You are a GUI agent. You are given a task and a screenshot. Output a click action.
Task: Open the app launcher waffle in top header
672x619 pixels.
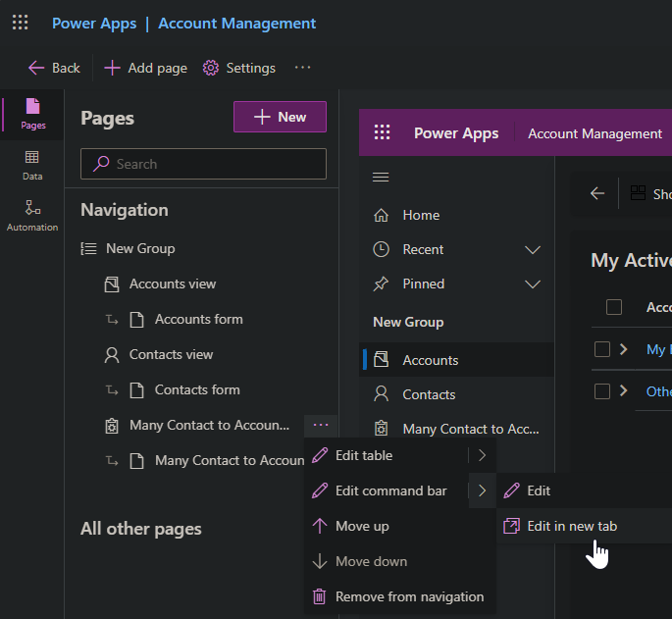tap(21, 23)
